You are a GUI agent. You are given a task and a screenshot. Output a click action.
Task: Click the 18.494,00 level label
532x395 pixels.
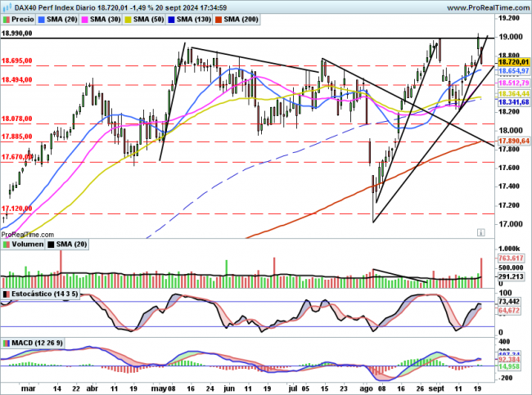point(16,79)
